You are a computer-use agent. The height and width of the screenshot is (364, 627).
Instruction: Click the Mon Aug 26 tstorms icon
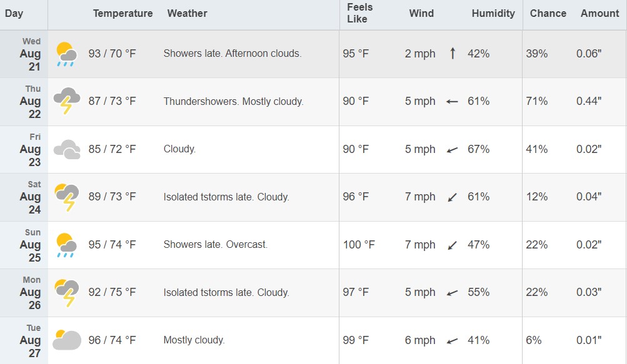tap(67, 292)
